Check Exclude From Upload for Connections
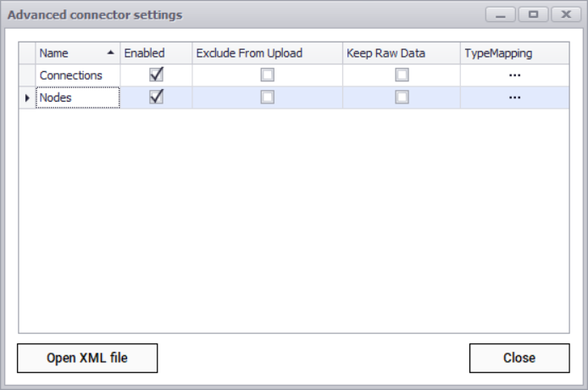This screenshot has height=390, width=588. click(x=268, y=75)
